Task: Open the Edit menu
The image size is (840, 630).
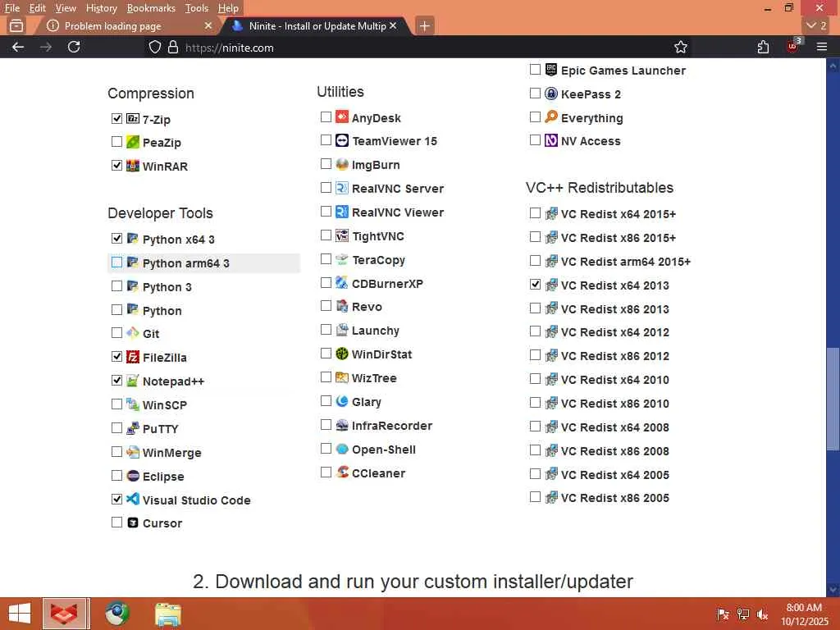Action: [x=37, y=8]
